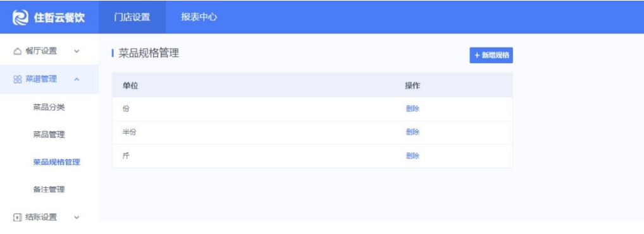Screen dimensions: 644x234
Task: Delete the 斤 unit row
Action: pos(412,156)
